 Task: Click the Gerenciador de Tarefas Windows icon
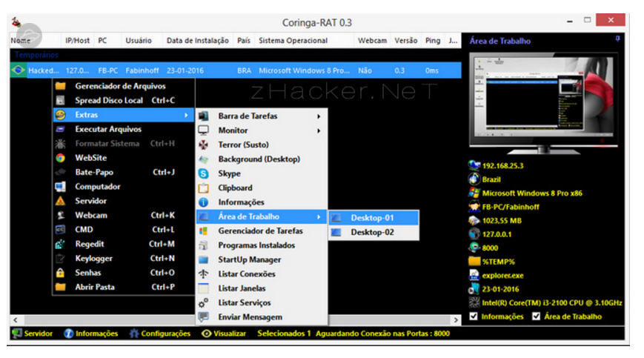203,231
